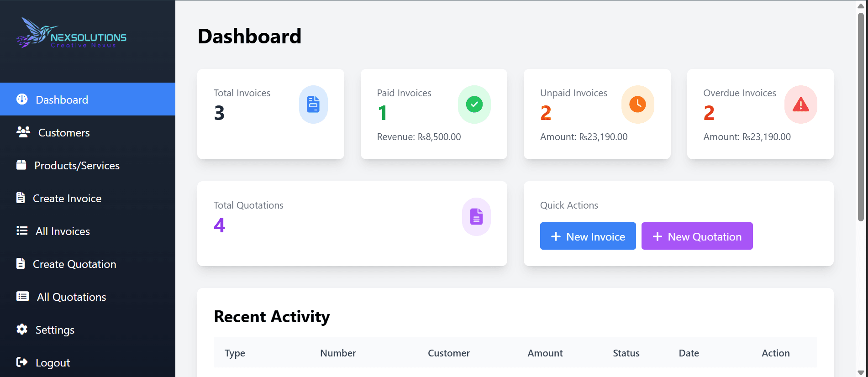Click the New Invoice button
868x377 pixels.
pyautogui.click(x=588, y=236)
